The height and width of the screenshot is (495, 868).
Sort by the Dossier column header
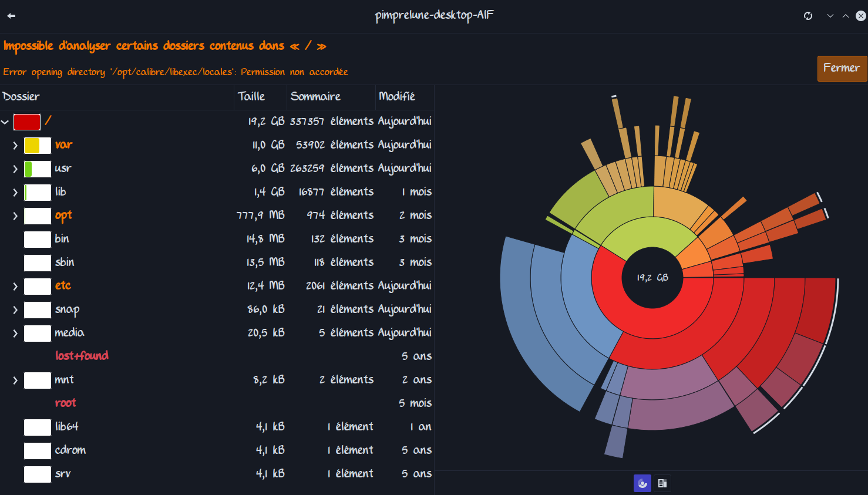pyautogui.click(x=117, y=97)
